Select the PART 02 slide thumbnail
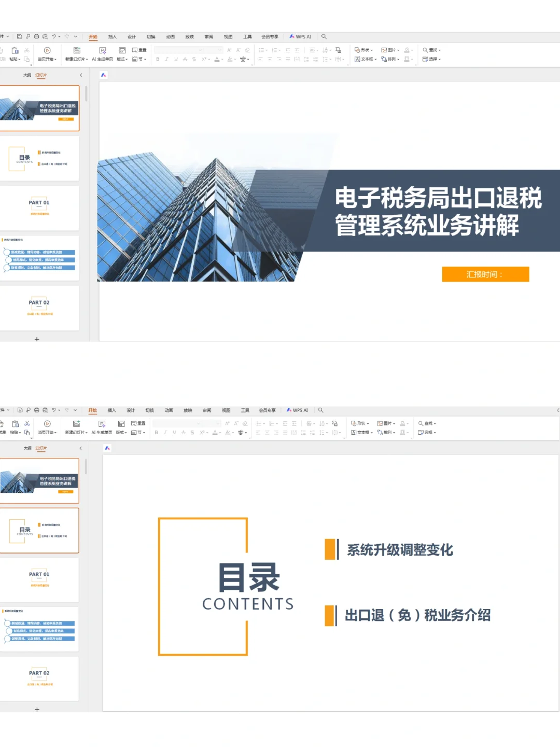 coord(38,306)
